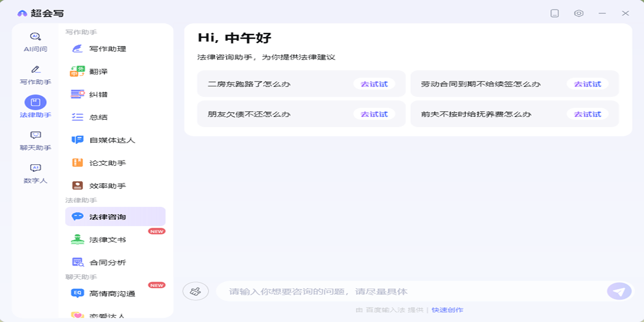The width and height of the screenshot is (644, 322).
Task: Click the legal question input field
Action: click(376, 290)
